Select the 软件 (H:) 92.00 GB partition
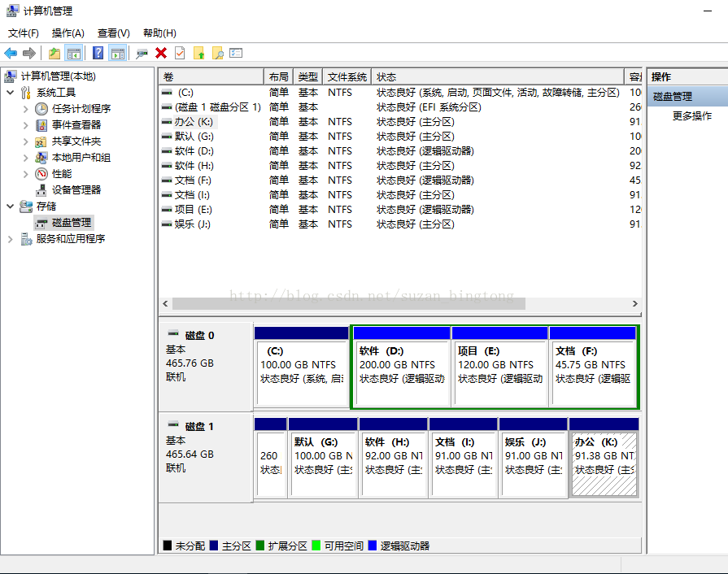Viewport: 728px width, 574px height. [393, 458]
